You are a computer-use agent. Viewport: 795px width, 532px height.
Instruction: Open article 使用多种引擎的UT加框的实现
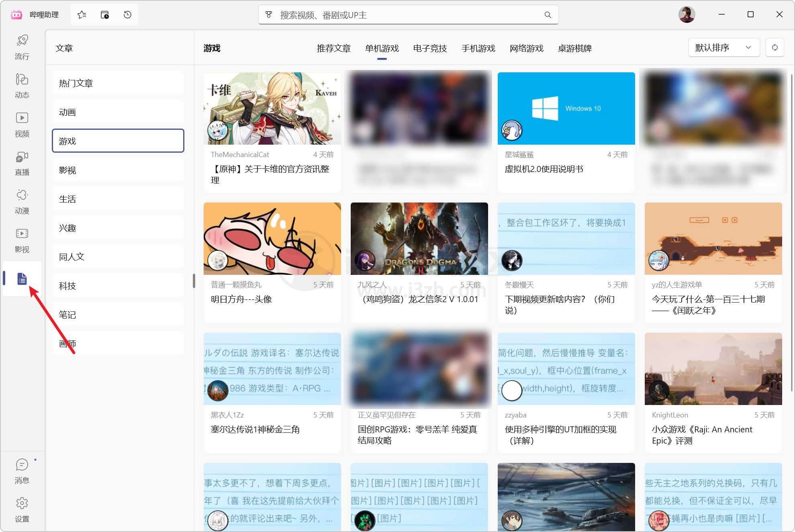coord(561,435)
